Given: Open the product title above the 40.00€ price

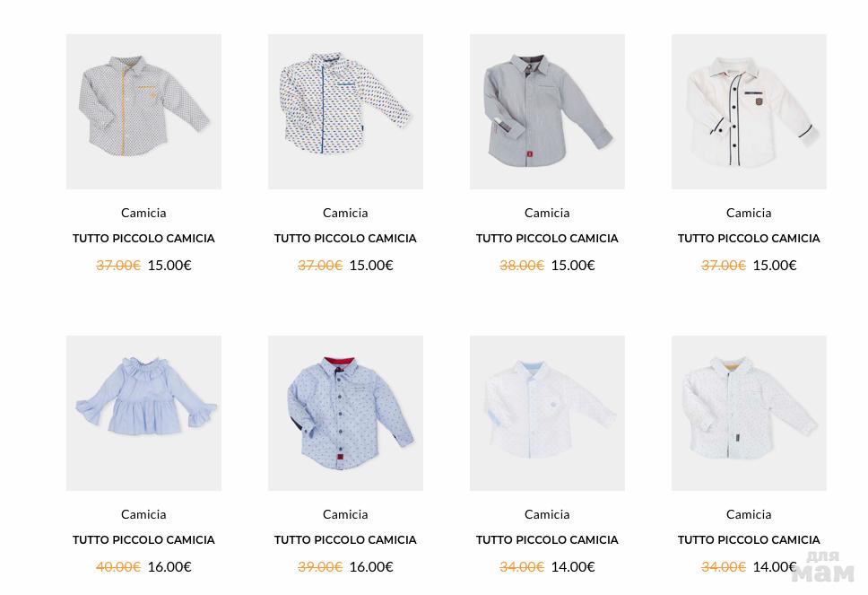Looking at the screenshot, I should pyautogui.click(x=143, y=540).
